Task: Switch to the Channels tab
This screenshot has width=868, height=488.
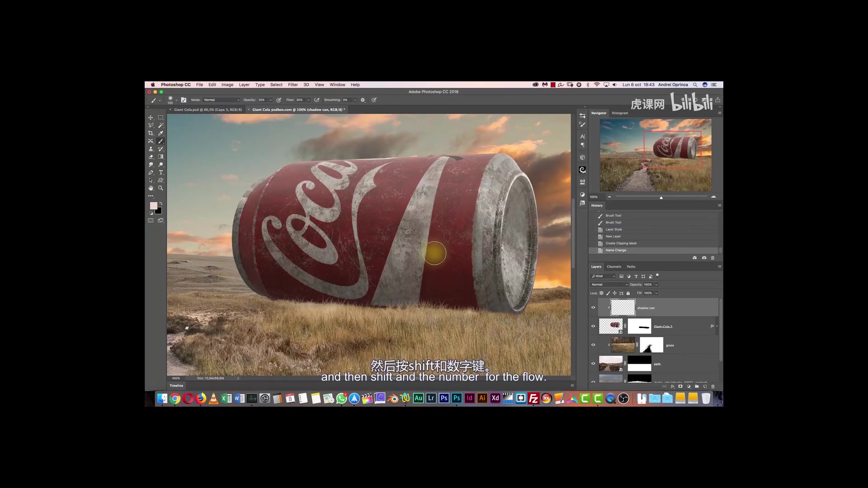Action: click(x=614, y=267)
